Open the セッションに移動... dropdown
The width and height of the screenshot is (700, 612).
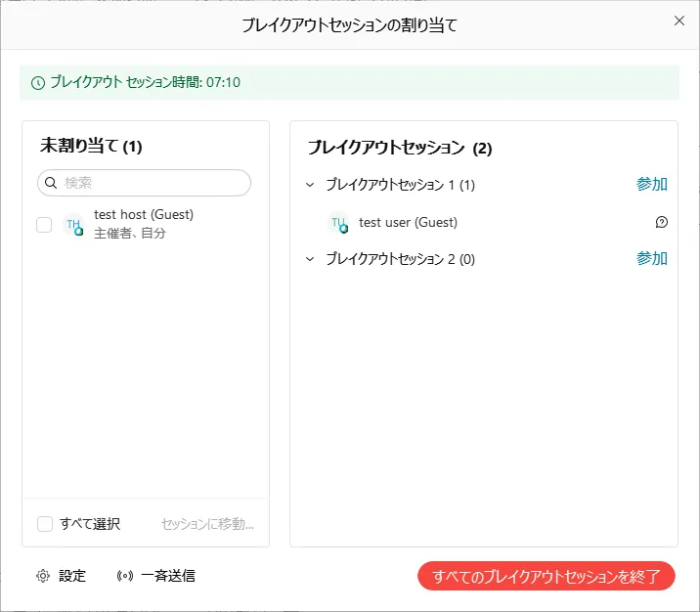207,524
